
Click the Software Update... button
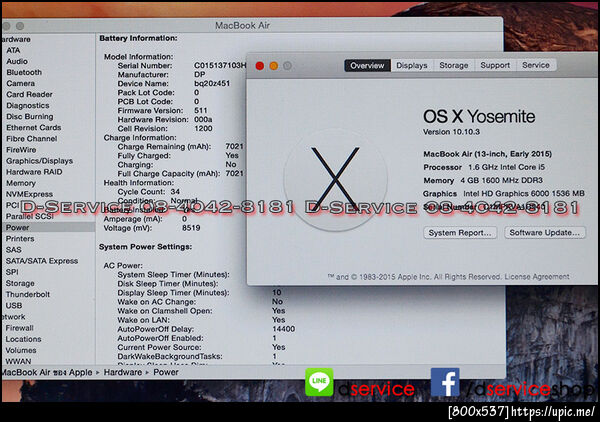(x=545, y=233)
